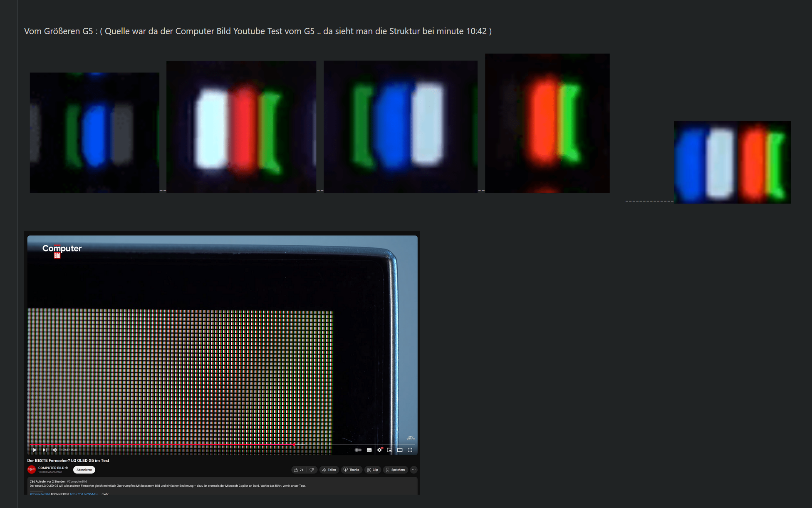Open the COMPUTER BILD channel avatar
The width and height of the screenshot is (812, 508).
[x=32, y=469]
